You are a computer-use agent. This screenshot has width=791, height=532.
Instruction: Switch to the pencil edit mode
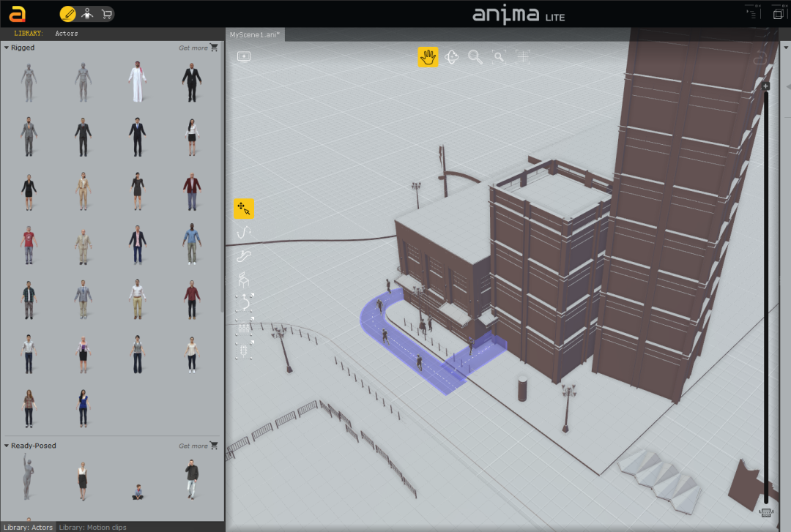click(x=67, y=14)
